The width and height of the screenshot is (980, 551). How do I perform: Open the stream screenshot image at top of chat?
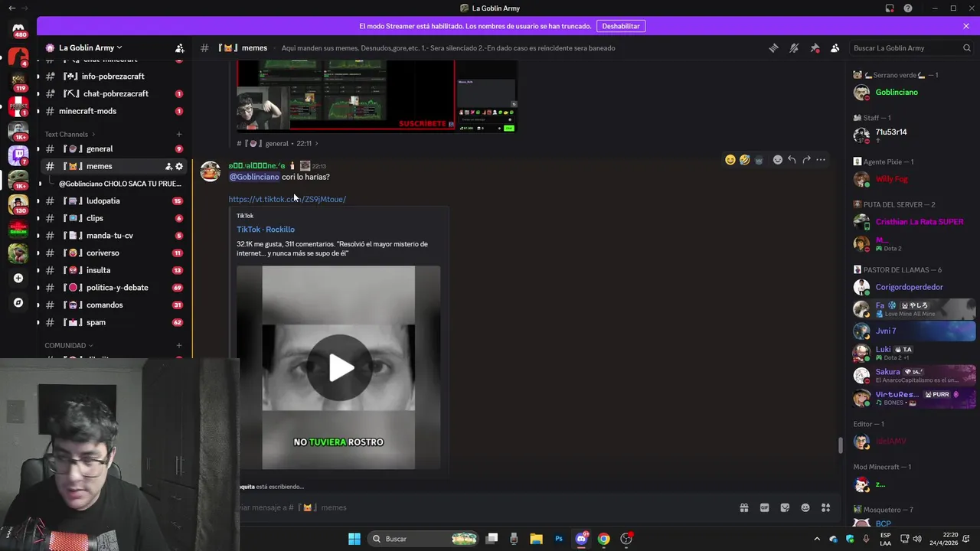click(377, 96)
